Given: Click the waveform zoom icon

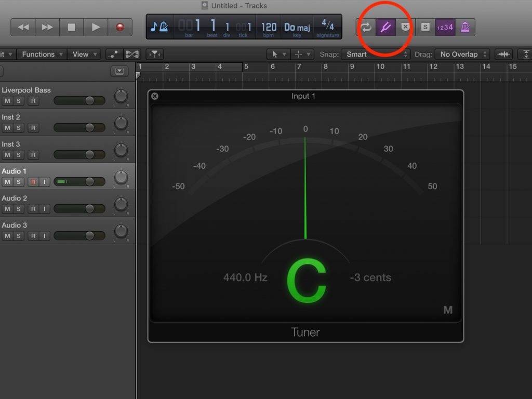Looking at the screenshot, I should [503, 54].
